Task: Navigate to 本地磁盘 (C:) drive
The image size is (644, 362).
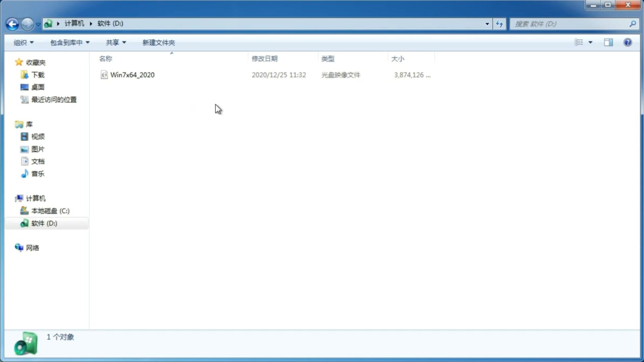Action: [x=50, y=211]
